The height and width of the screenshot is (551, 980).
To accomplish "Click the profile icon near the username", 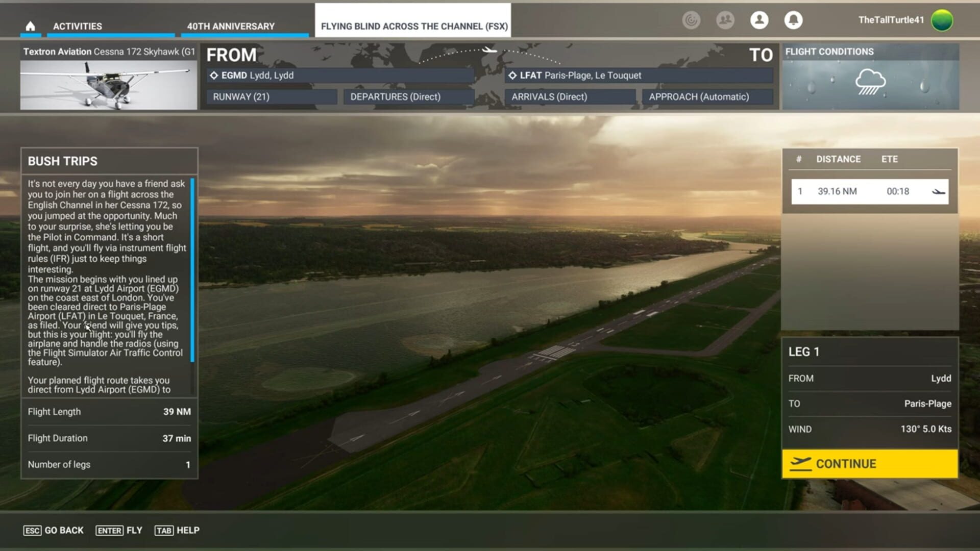I will (759, 21).
